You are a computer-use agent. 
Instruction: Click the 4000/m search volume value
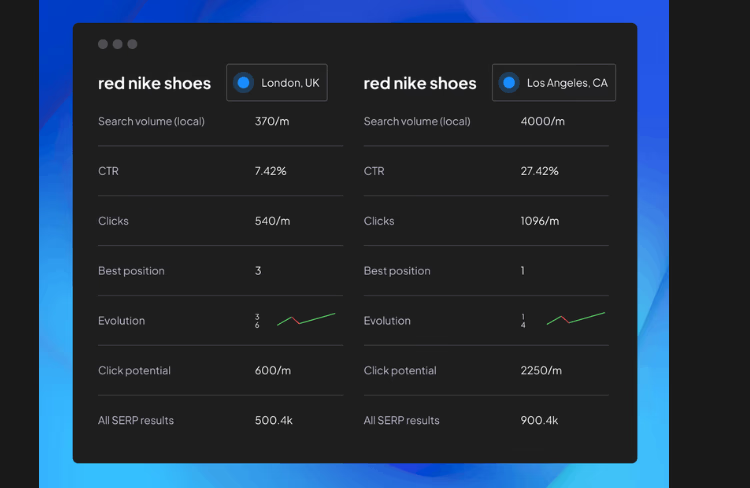(x=542, y=121)
